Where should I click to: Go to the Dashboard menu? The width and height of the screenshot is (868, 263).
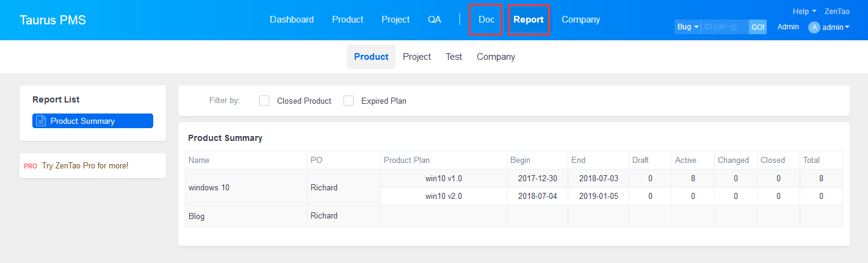click(292, 20)
